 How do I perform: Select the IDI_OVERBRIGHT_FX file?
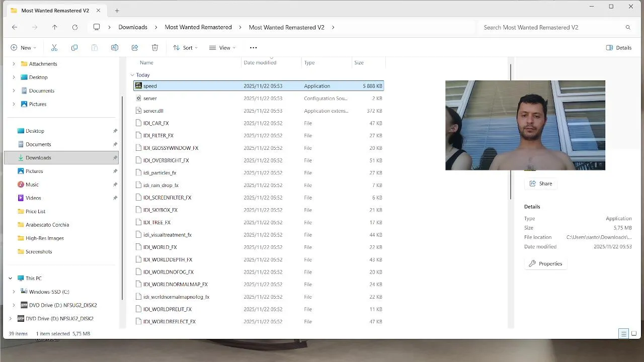[259, 160]
